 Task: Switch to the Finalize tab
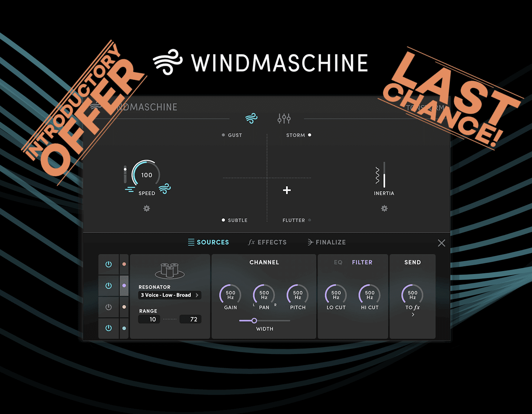pyautogui.click(x=327, y=242)
